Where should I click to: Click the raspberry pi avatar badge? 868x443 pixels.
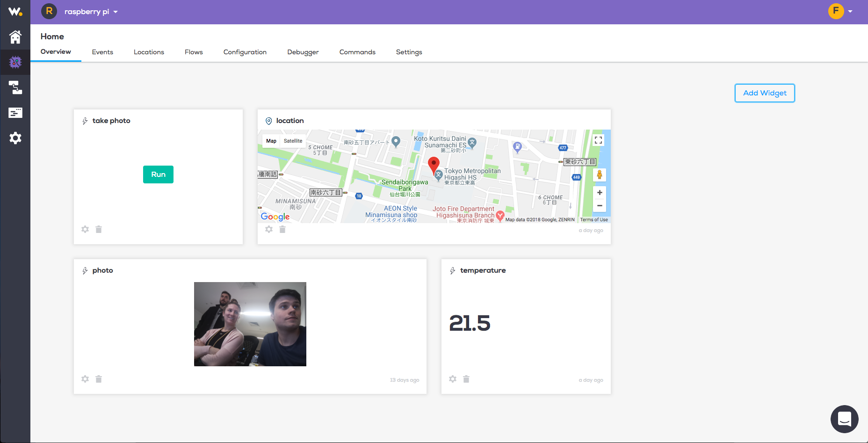[49, 11]
